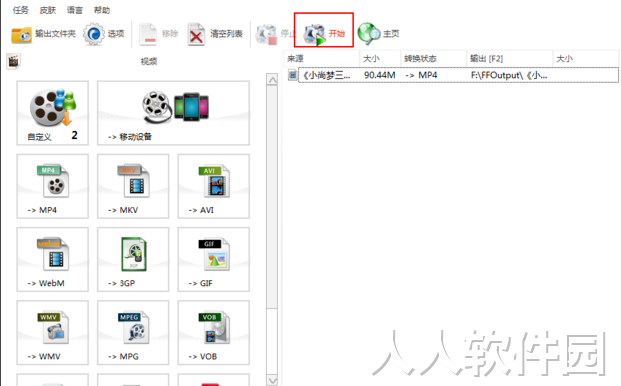This screenshot has width=621, height=386.
Task: Choose the MP4 format tile
Action: (53, 186)
